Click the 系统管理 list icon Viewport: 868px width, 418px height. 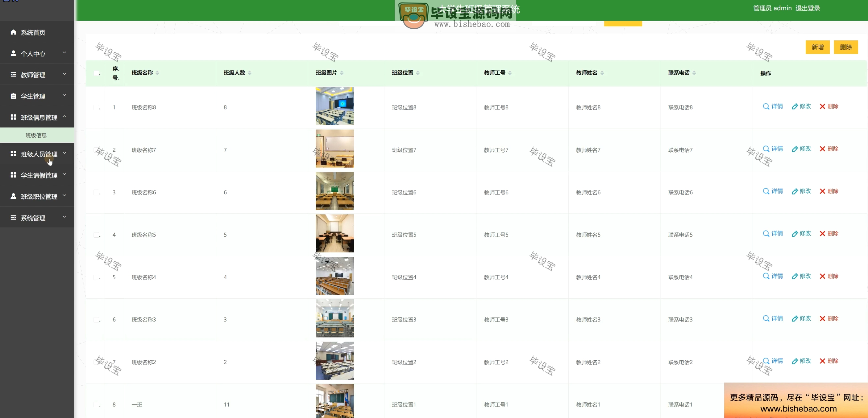[14, 218]
